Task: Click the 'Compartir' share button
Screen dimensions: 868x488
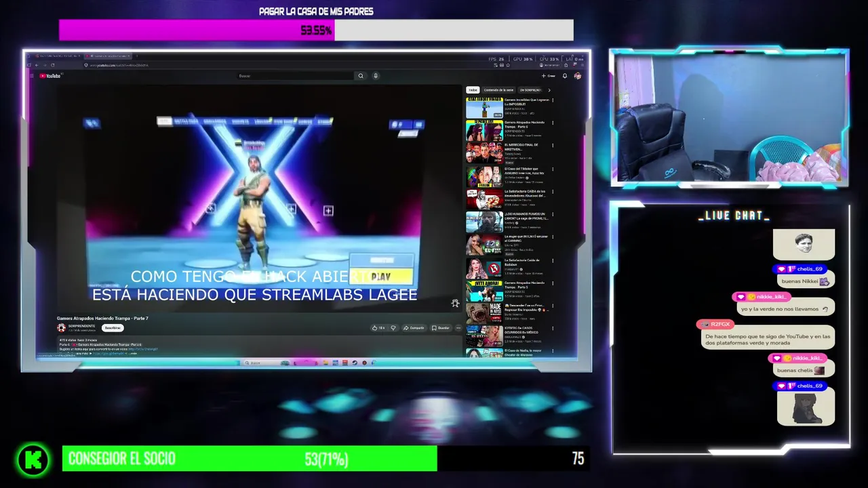Action: pos(414,328)
